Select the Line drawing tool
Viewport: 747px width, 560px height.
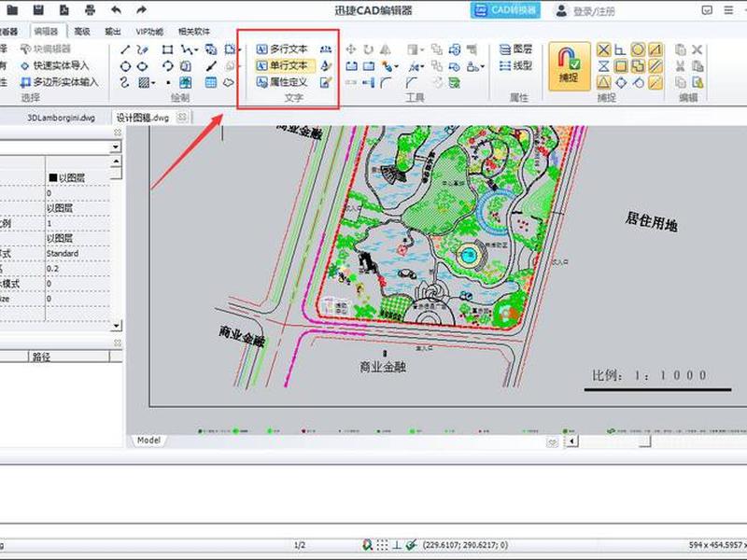[125, 49]
